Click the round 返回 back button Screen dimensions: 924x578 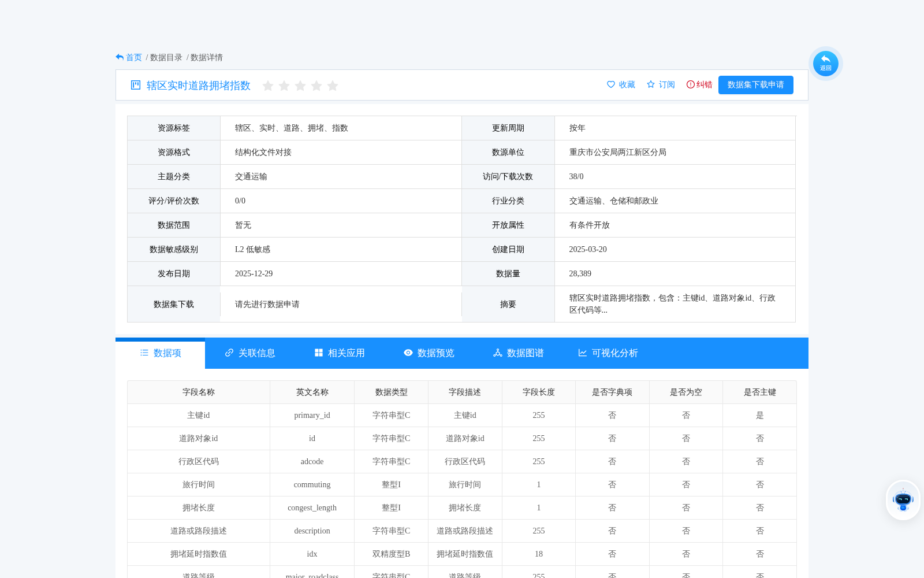(x=826, y=64)
